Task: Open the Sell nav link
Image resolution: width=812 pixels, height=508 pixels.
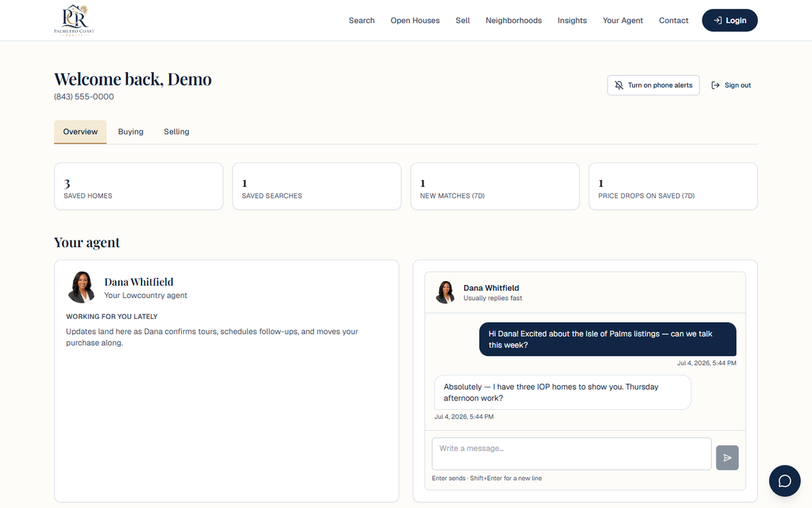Action: [463, 20]
